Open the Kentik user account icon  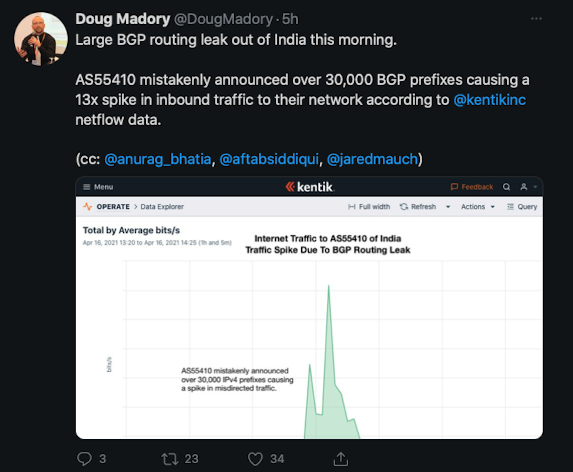tap(524, 187)
